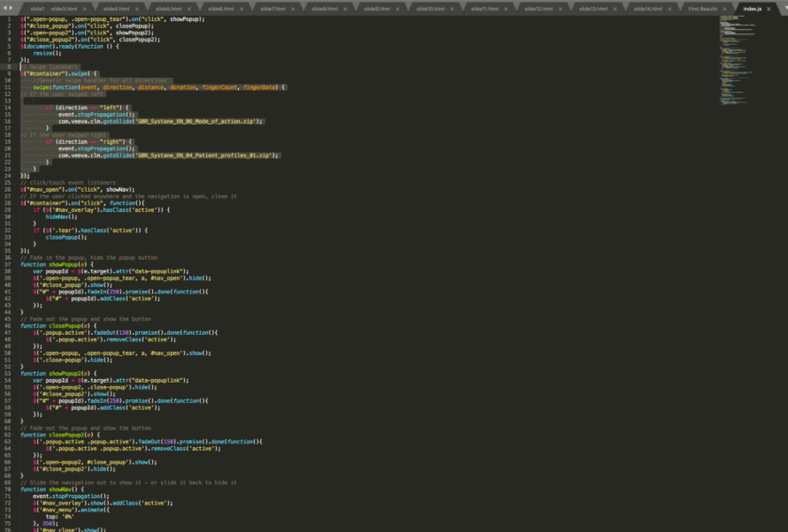Close the slide11.html tab
The image size is (788, 532).
(x=506, y=9)
